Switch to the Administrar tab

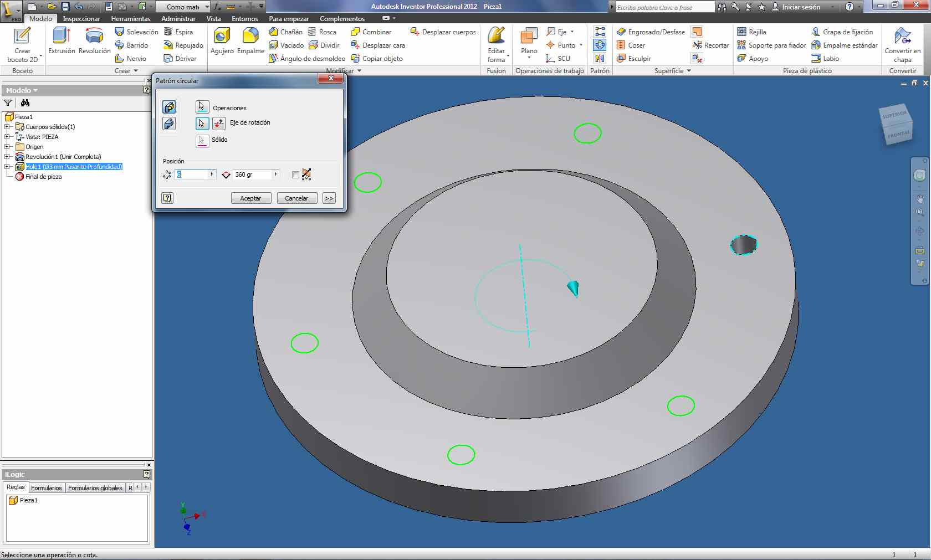(x=178, y=19)
